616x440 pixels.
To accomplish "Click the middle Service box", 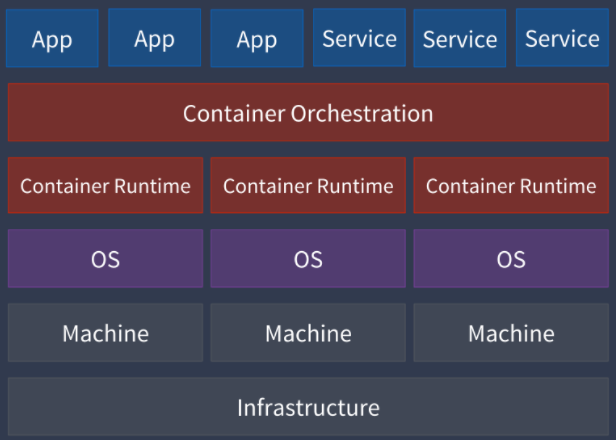I will [459, 39].
